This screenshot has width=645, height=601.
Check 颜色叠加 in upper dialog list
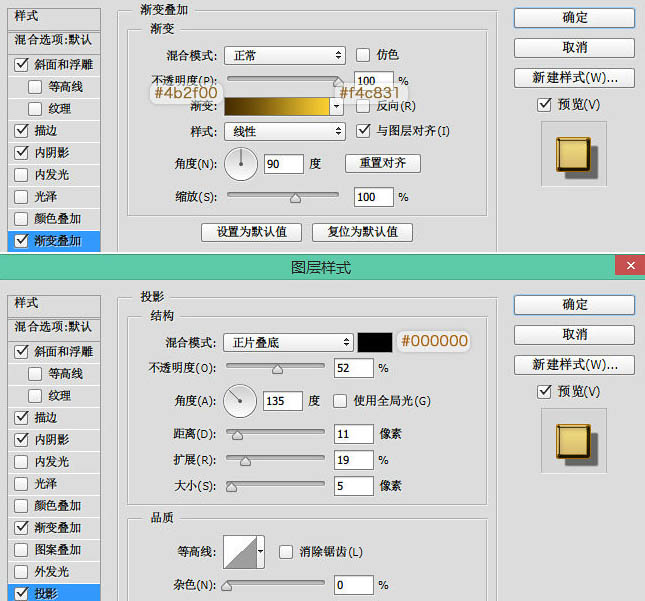click(x=21, y=219)
